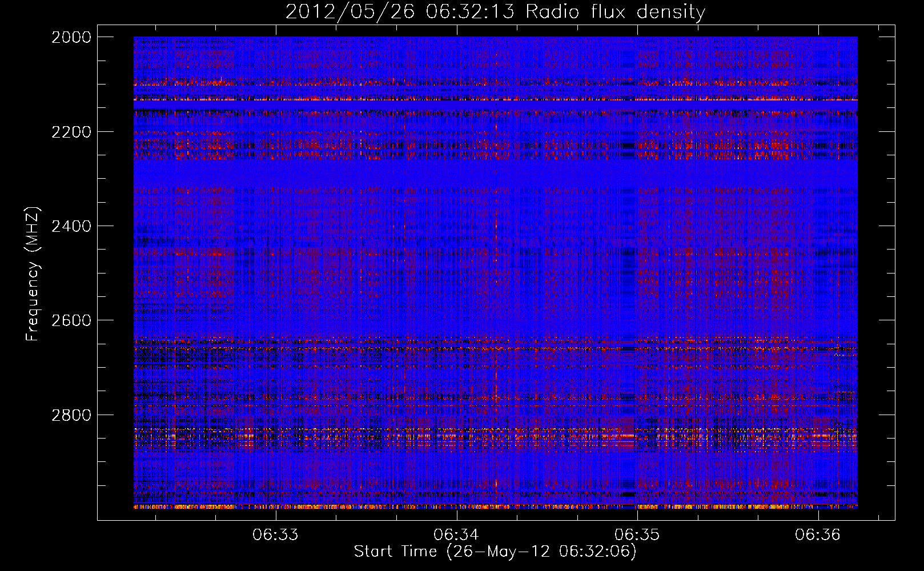Screen dimensions: 924x571
Task: Click the 06:36 time tick label
Action: pyautogui.click(x=818, y=534)
